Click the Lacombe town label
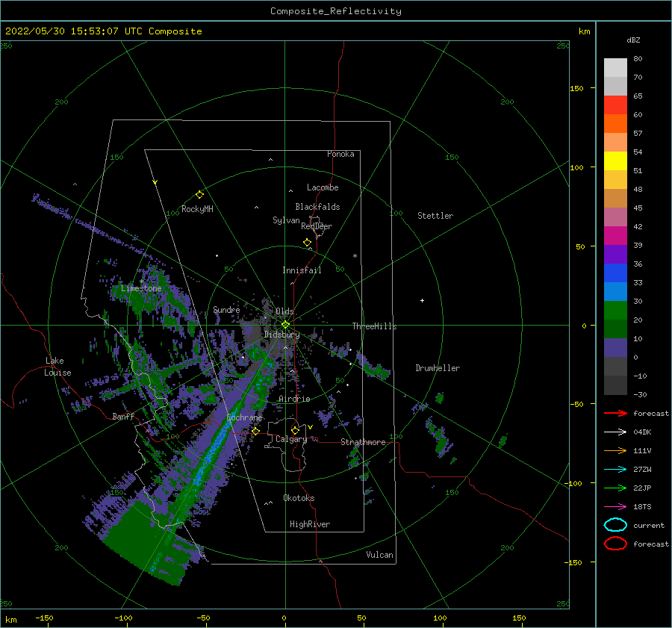Image resolution: width=672 pixels, height=628 pixels. (323, 187)
